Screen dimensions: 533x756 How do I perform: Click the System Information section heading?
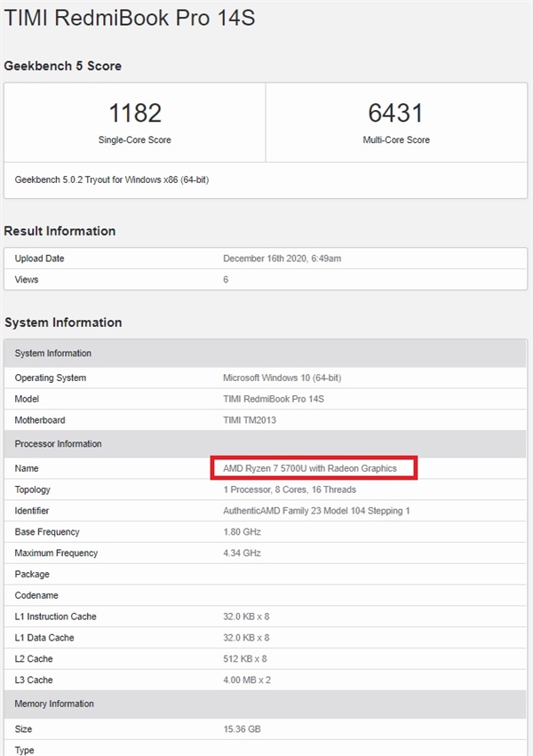[x=63, y=322]
